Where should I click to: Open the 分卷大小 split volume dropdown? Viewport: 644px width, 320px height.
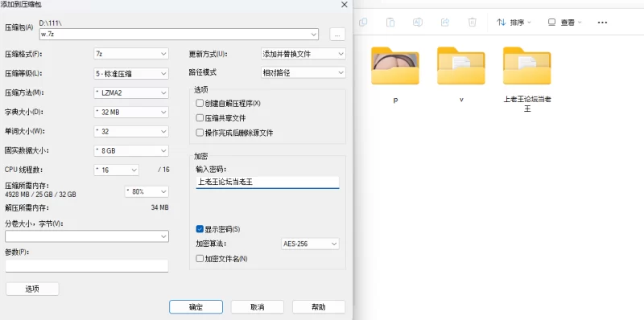point(87,236)
